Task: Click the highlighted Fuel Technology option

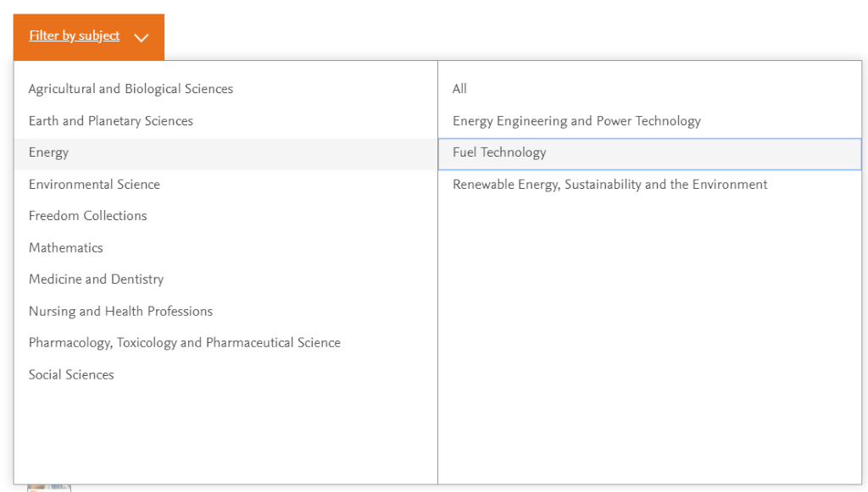Action: (x=650, y=153)
